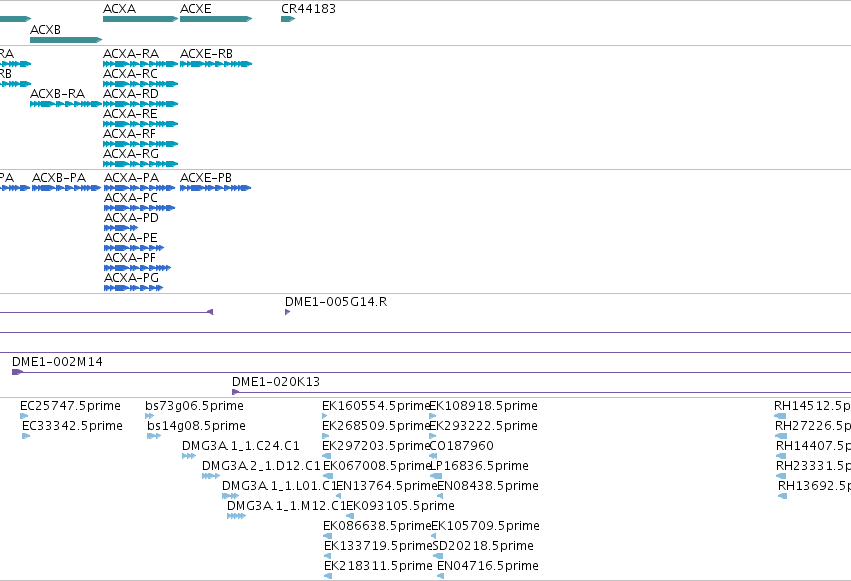Select the bs73g06.5prime EST label
Viewport: 851px width, 581px height.
point(194,406)
